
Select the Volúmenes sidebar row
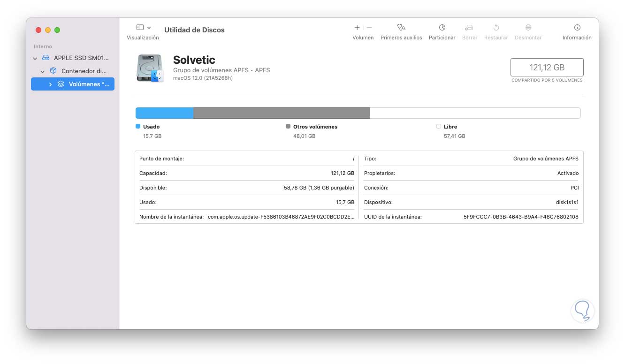(x=73, y=84)
